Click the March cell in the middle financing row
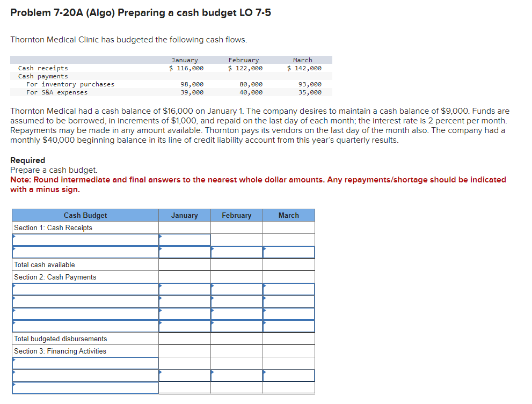This screenshot has height=404, width=532. click(289, 376)
